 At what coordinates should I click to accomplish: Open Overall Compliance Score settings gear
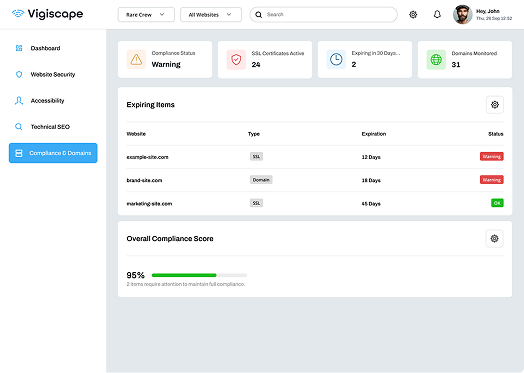click(x=494, y=238)
